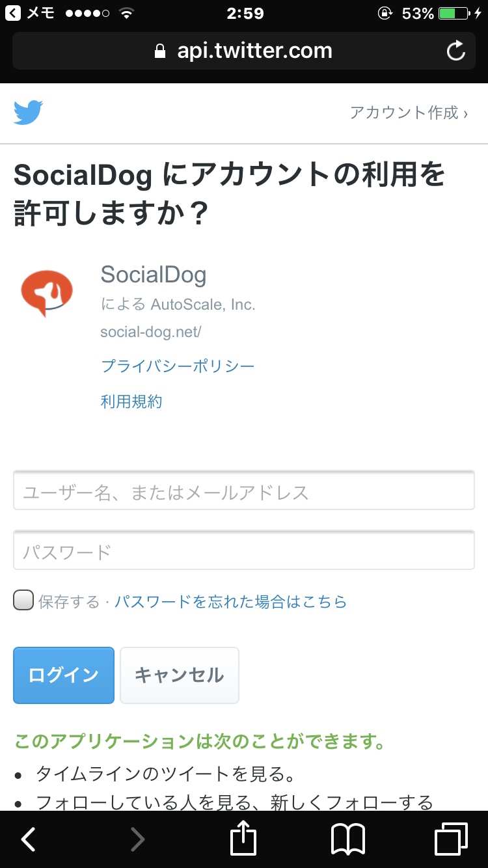The height and width of the screenshot is (868, 488).
Task: Focus the パスワード input field
Action: pos(244,550)
